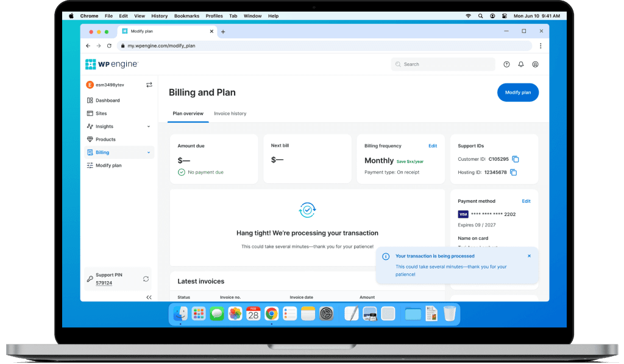This screenshot has height=364, width=624.
Task: Select the Plan overview tab
Action: point(188,114)
